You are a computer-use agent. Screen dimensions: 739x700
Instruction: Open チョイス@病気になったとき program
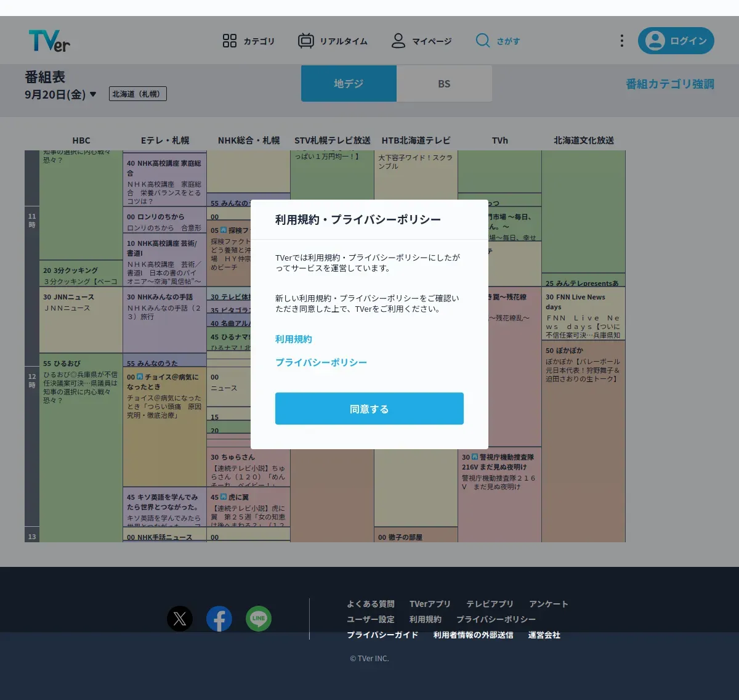pos(165,427)
